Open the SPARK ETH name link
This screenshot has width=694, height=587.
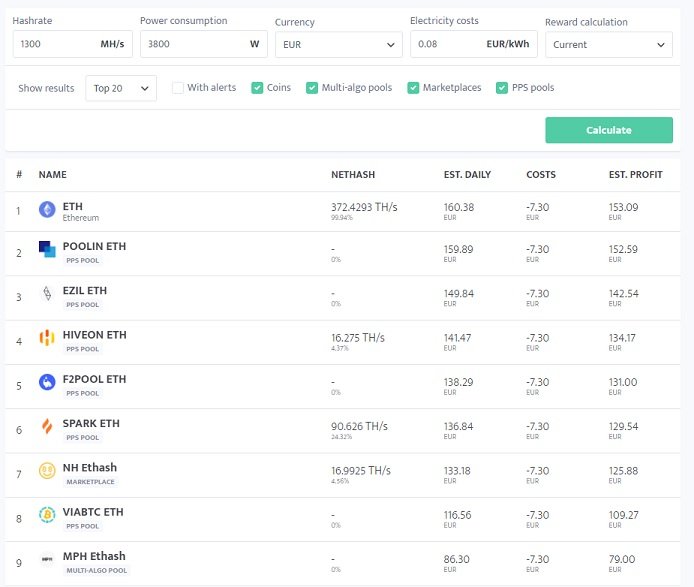91,423
